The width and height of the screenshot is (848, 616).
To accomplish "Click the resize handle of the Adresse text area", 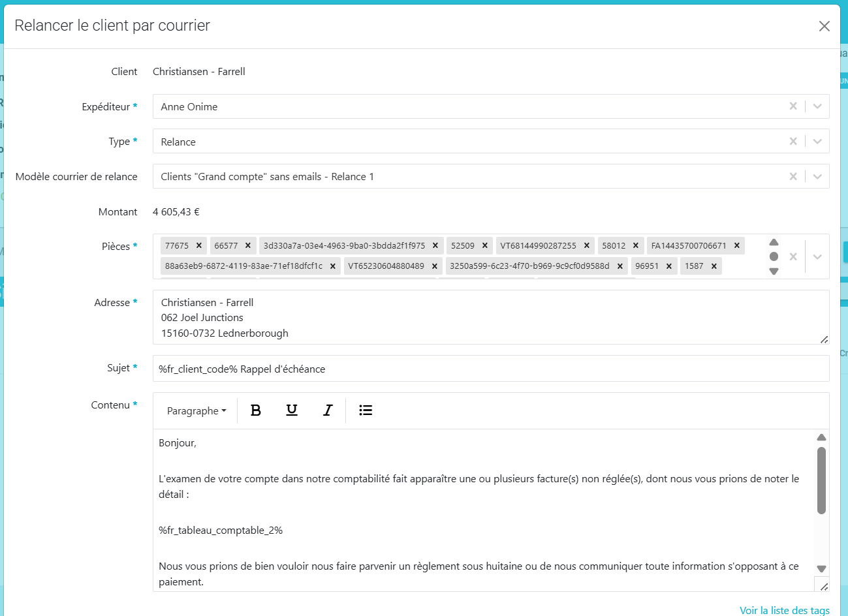I will coord(824,339).
